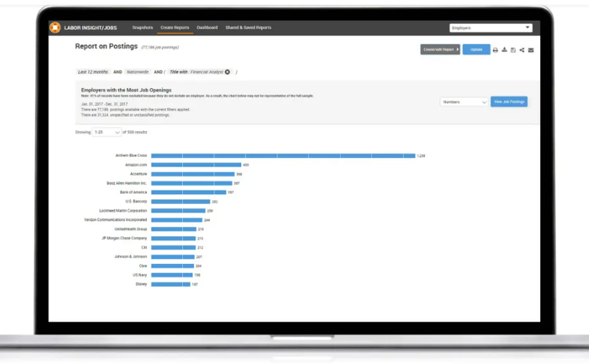Select the Create Reports tab

tap(175, 28)
